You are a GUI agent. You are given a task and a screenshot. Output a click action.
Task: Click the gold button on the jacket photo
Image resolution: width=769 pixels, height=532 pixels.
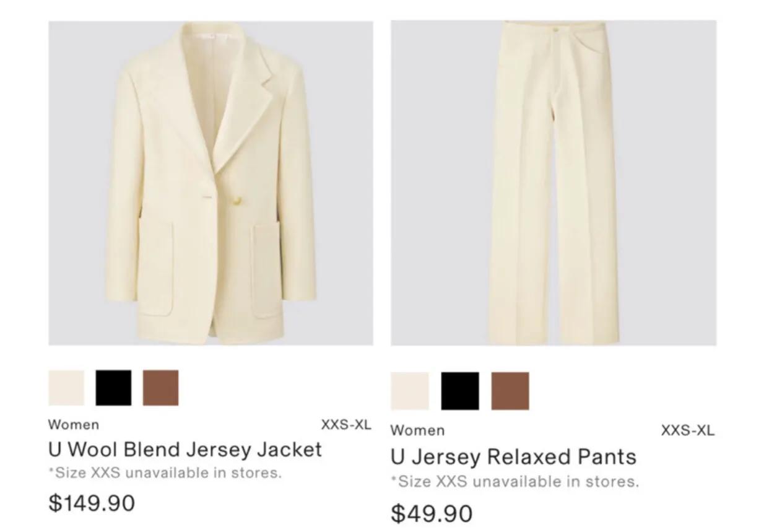click(236, 199)
